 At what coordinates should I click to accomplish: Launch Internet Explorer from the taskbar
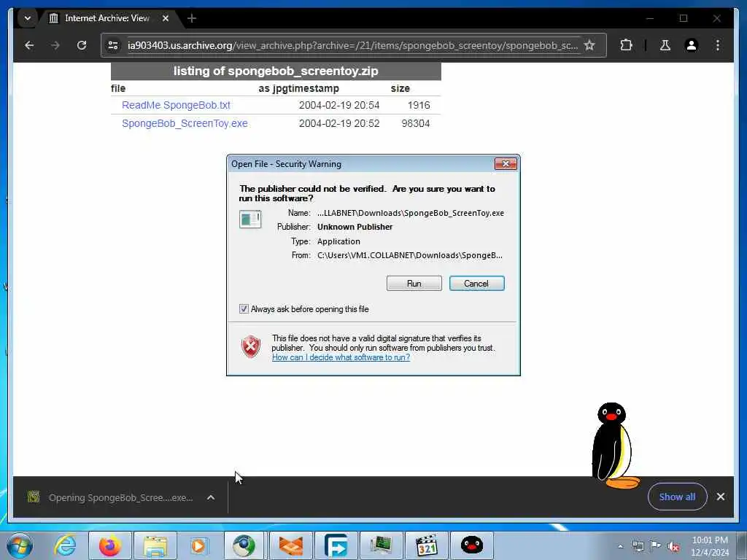(65, 545)
